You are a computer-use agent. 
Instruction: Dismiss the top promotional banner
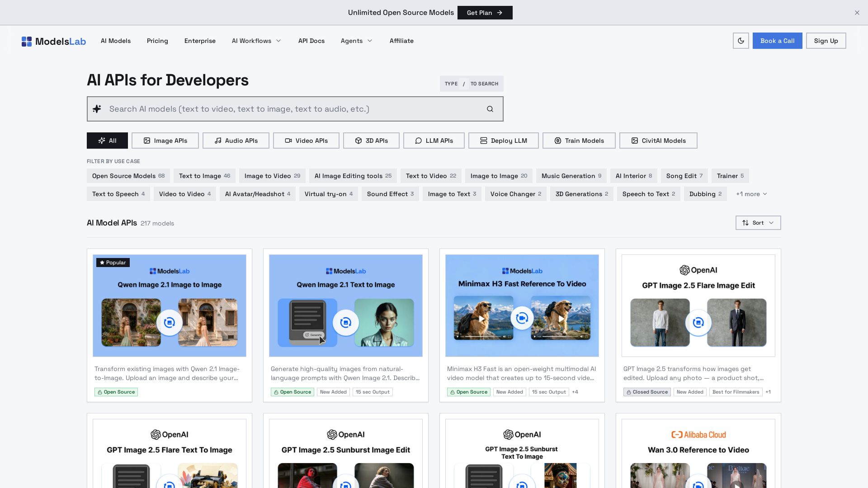click(857, 13)
